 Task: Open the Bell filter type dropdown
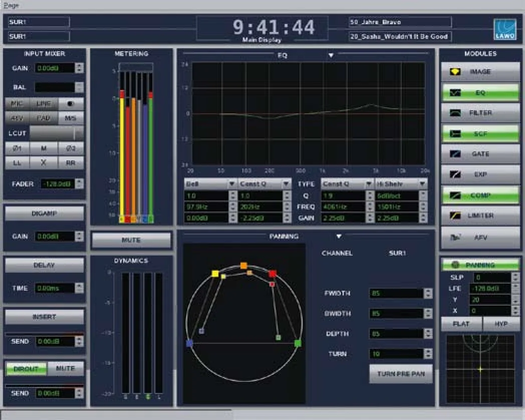(231, 183)
